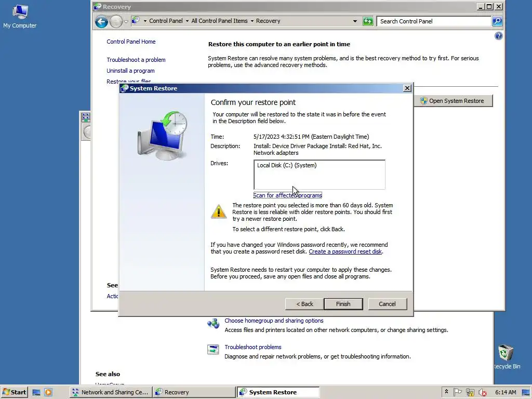Expand the Control Panel breadcrumb arrow
Viewport: 532px width, 399px height.
coord(187,21)
